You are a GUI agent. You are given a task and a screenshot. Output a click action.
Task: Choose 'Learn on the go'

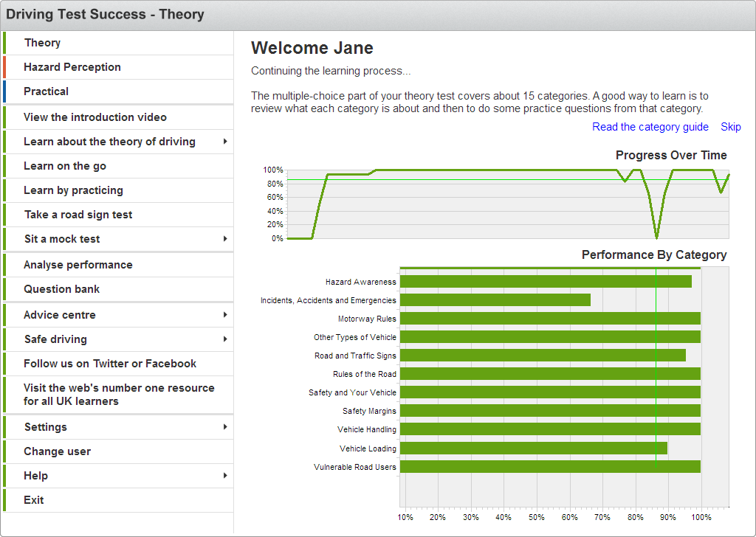[65, 166]
